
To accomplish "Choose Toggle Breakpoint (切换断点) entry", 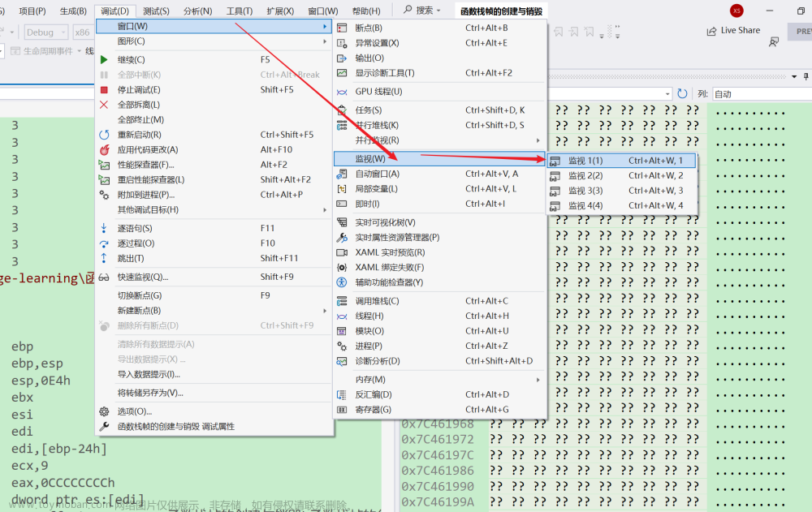I will [214, 295].
